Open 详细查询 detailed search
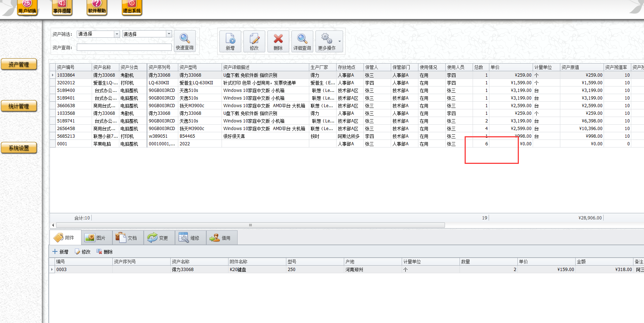Viewport: 644px width, 323px height. (302, 39)
